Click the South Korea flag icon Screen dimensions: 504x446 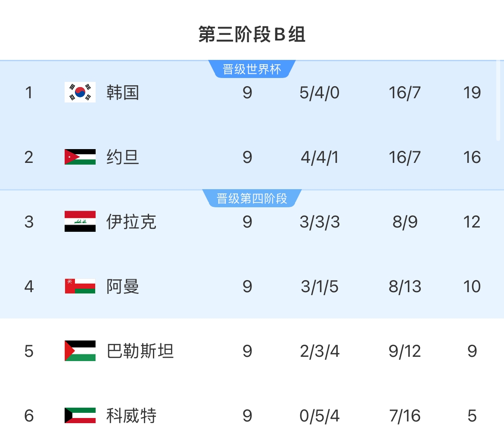[80, 92]
